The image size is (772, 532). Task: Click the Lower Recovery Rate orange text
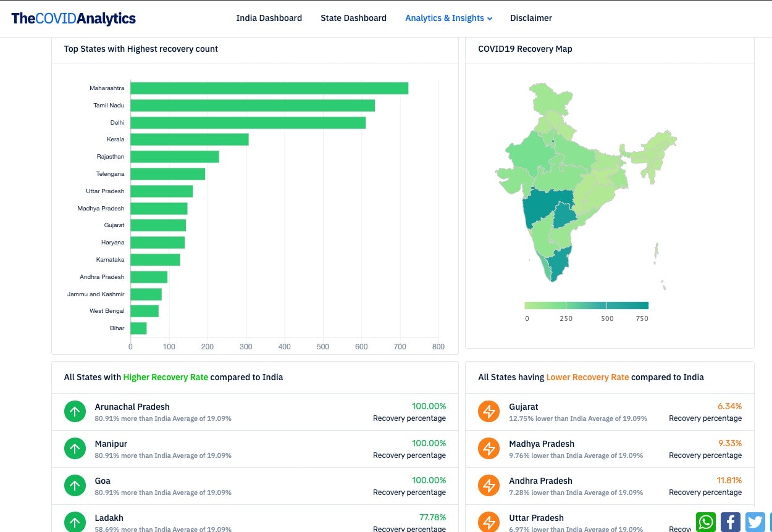pos(587,377)
